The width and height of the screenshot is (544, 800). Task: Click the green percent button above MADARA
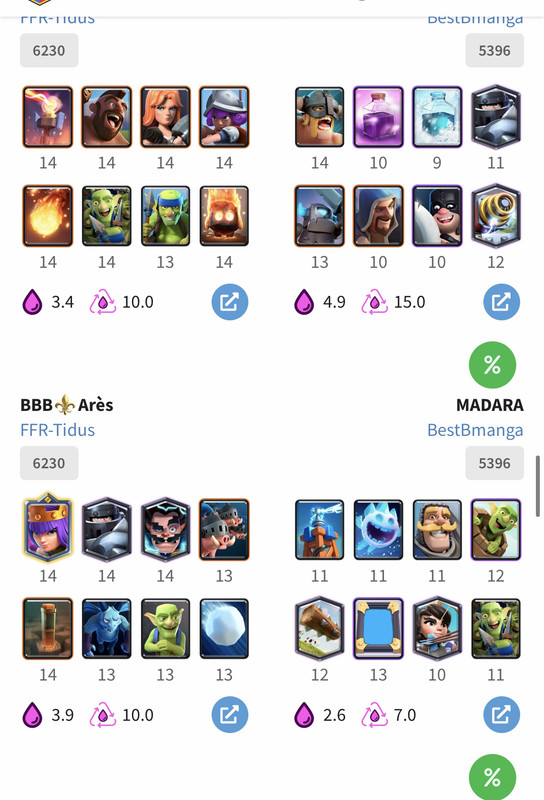pyautogui.click(x=492, y=365)
